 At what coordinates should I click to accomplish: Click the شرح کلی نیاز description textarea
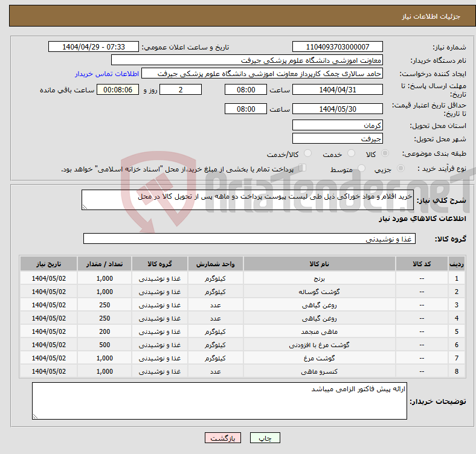248,200
